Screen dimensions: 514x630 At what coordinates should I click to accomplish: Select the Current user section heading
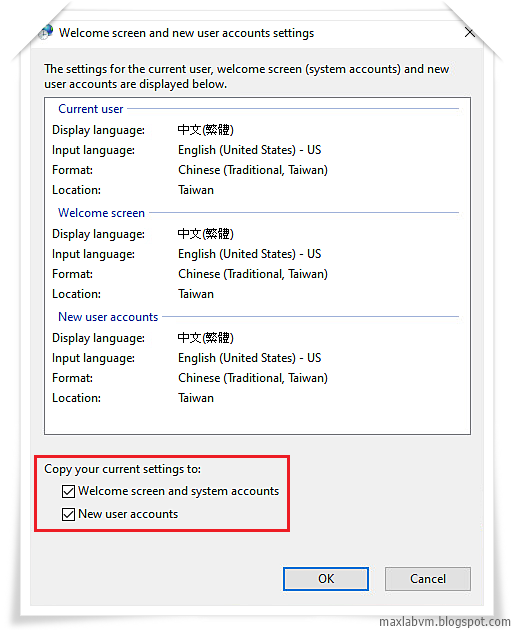pos(91,109)
